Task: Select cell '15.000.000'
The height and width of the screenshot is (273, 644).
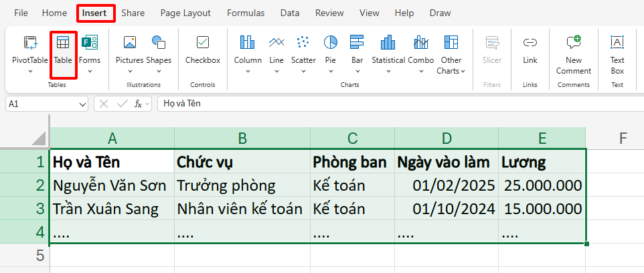Action: point(542,209)
